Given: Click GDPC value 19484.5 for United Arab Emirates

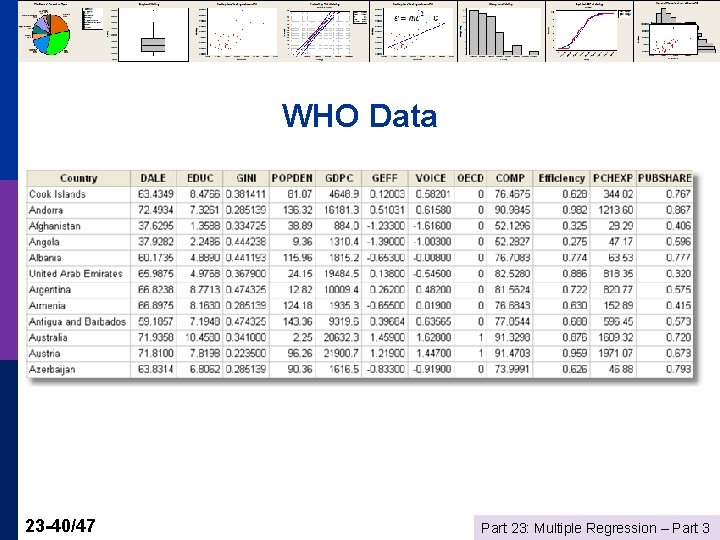Looking at the screenshot, I should tap(341, 274).
